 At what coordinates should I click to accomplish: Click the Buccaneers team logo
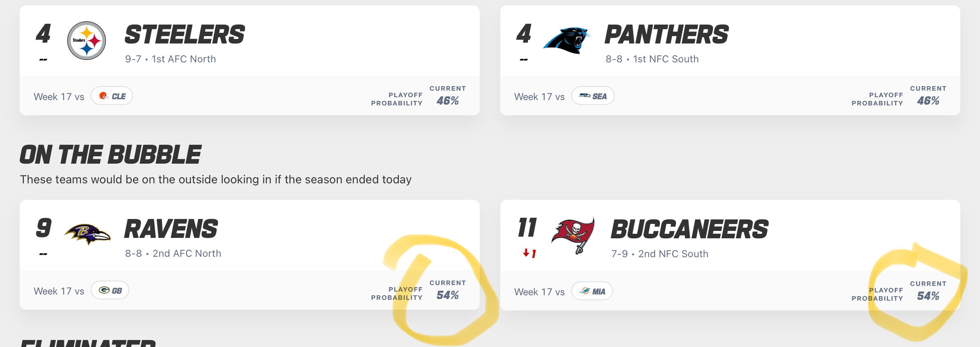point(573,235)
